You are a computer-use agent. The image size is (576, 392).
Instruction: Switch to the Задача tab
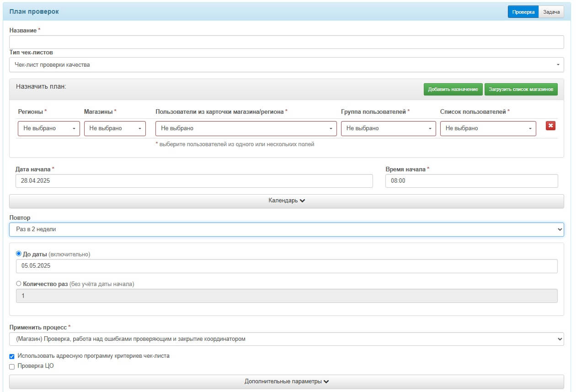(551, 12)
